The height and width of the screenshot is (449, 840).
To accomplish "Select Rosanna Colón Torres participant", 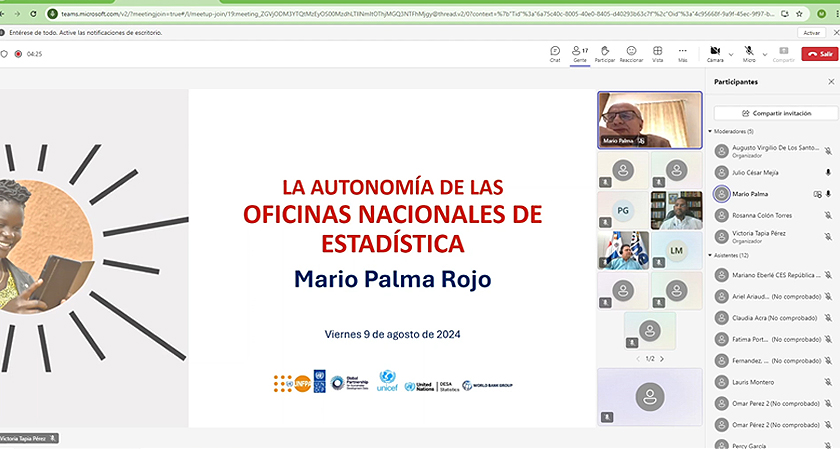I will [773, 215].
